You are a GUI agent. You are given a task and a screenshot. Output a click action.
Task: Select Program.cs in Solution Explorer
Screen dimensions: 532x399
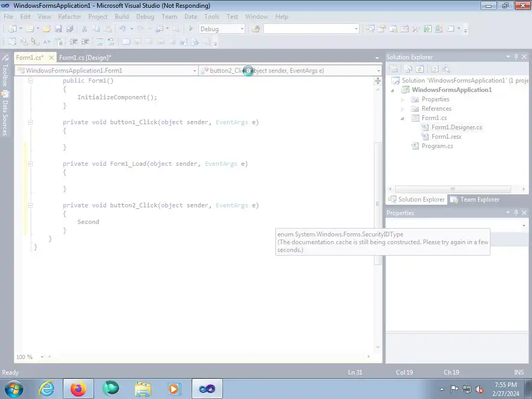click(437, 146)
